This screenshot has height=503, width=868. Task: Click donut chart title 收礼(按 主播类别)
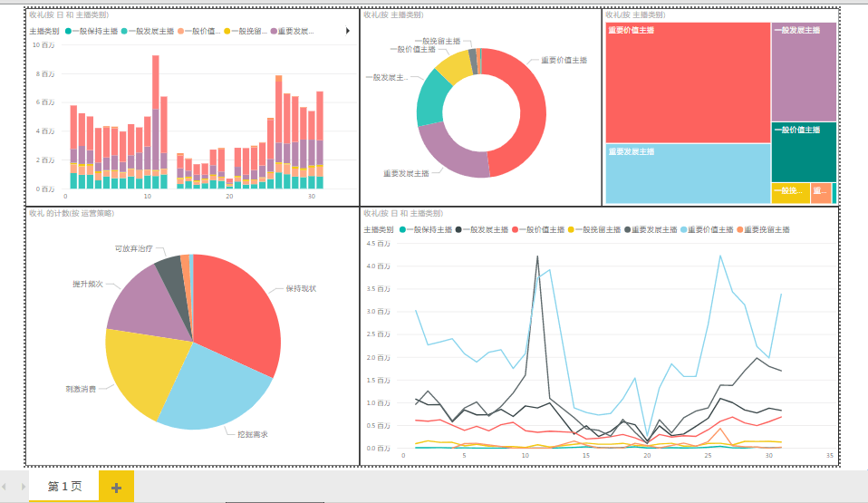click(x=393, y=15)
